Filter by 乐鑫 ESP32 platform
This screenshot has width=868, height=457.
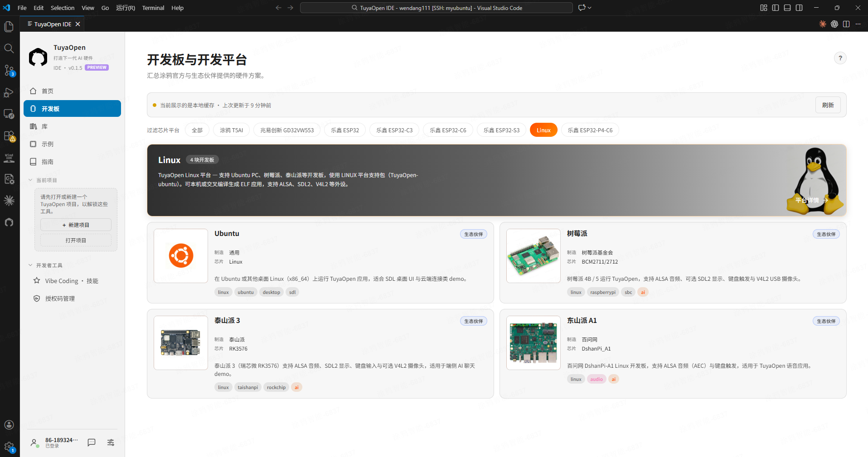(345, 130)
